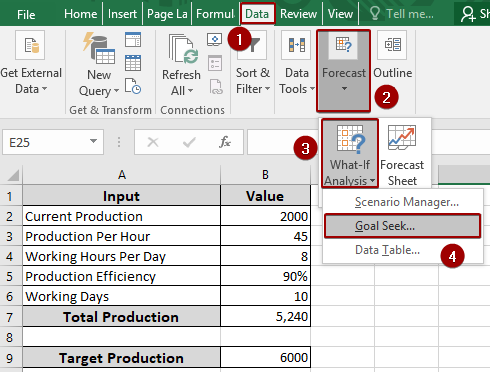Screen dimensions: 490x372
Task: Switch to the Page Layout tab
Action: pyautogui.click(x=167, y=14)
